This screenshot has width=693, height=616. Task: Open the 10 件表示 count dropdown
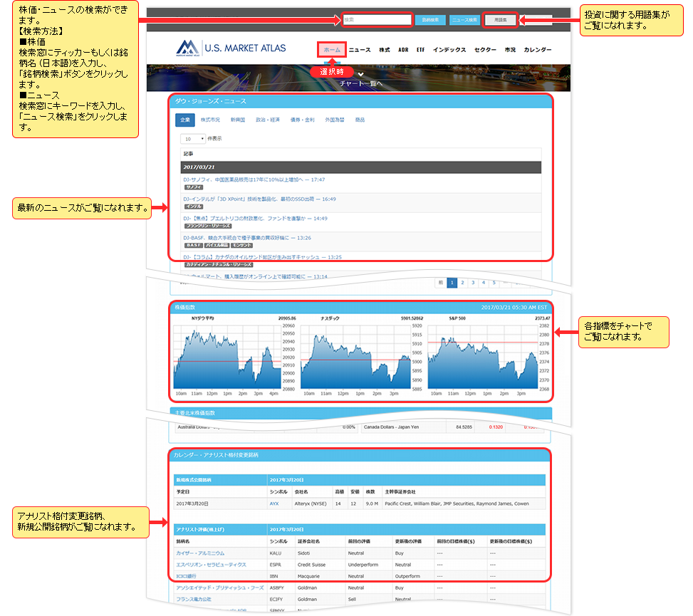tap(193, 139)
